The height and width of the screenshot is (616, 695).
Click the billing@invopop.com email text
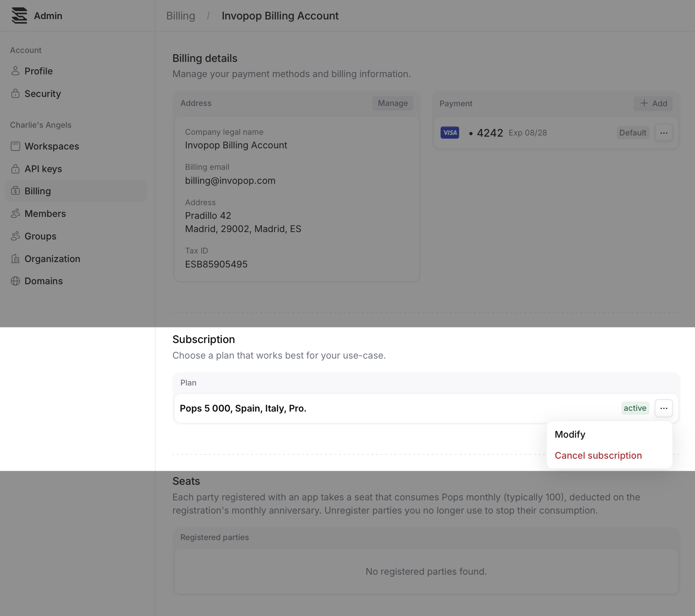(230, 181)
